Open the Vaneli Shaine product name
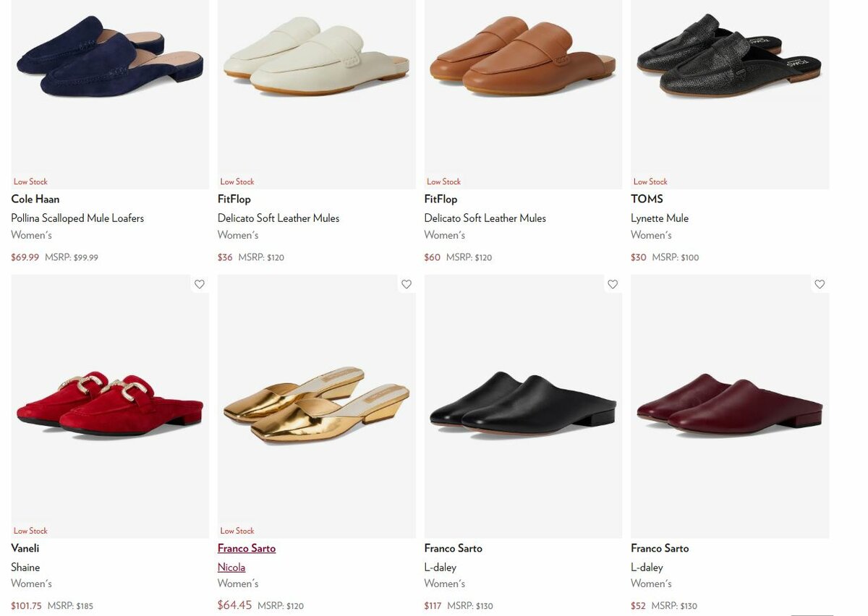Image resolution: width=868 pixels, height=616 pixels. (x=25, y=568)
